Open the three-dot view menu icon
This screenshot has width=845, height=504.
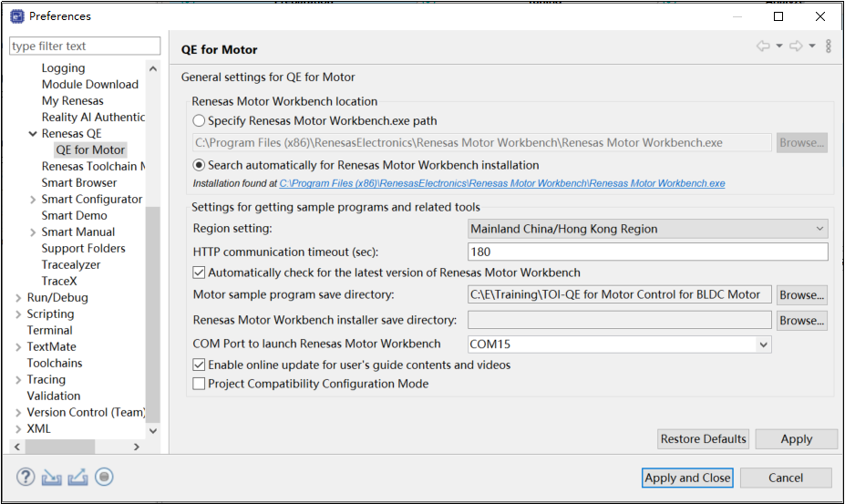pos(829,46)
